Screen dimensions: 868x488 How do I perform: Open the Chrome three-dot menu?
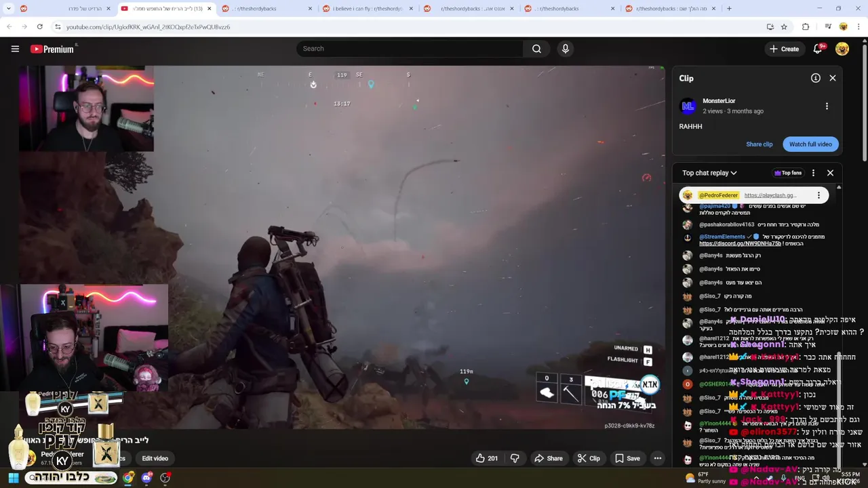point(859,26)
